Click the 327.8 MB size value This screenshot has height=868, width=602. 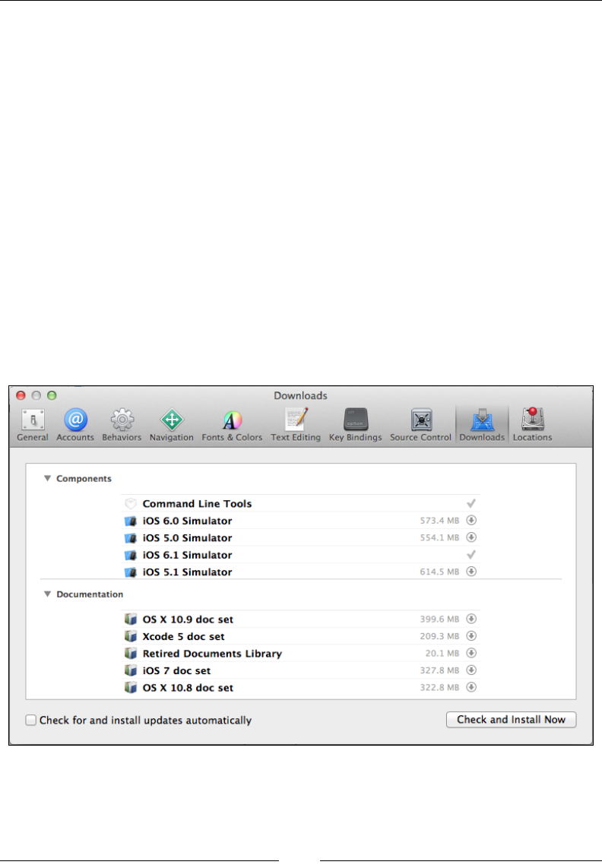(x=439, y=670)
